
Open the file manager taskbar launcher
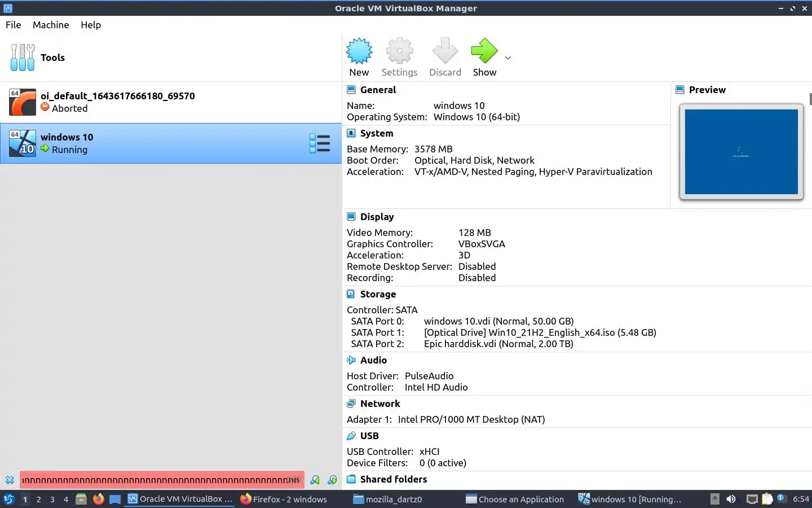point(81,499)
